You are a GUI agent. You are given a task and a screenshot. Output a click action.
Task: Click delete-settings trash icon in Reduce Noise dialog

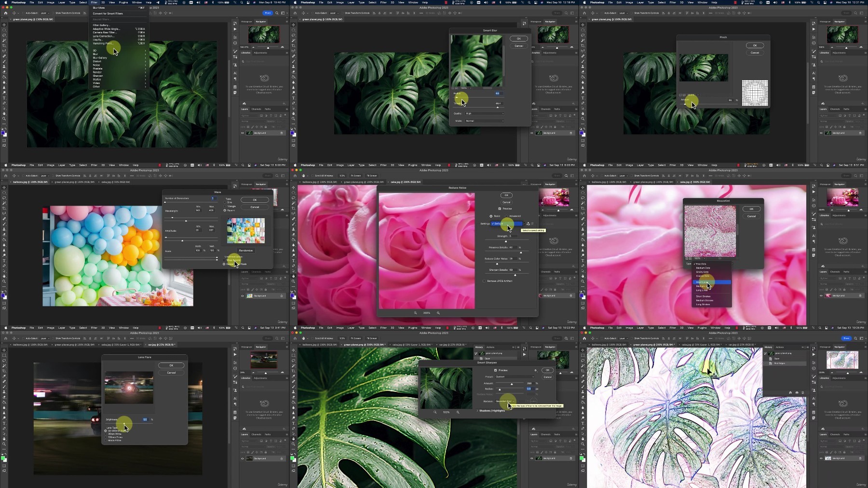[533, 223]
